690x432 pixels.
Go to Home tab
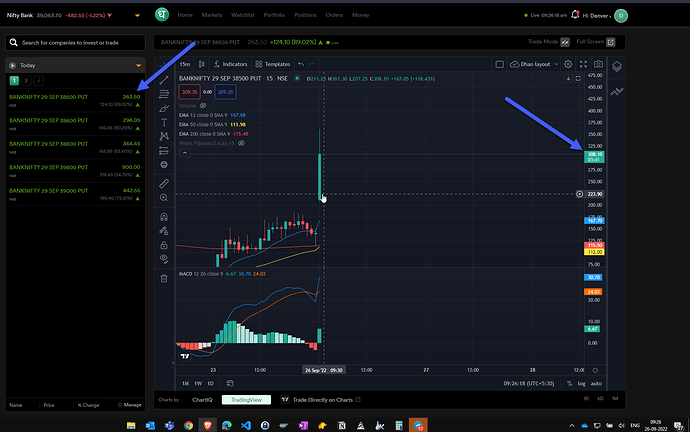pyautogui.click(x=185, y=15)
